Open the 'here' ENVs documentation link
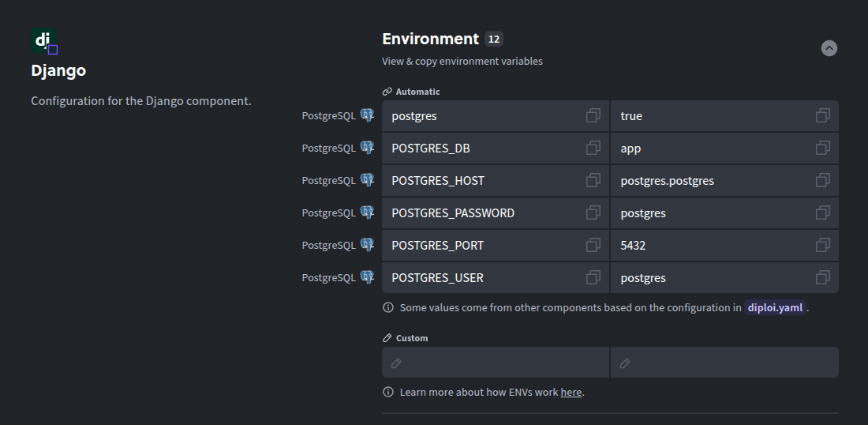Image resolution: width=868 pixels, height=425 pixels. (x=571, y=393)
